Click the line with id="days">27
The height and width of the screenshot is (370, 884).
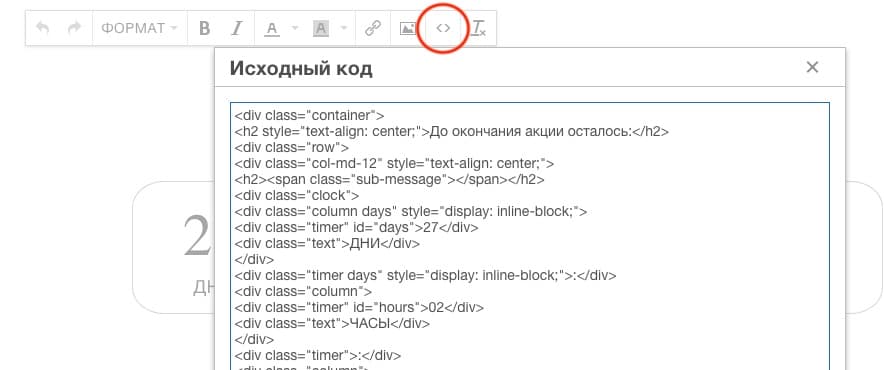coord(356,228)
